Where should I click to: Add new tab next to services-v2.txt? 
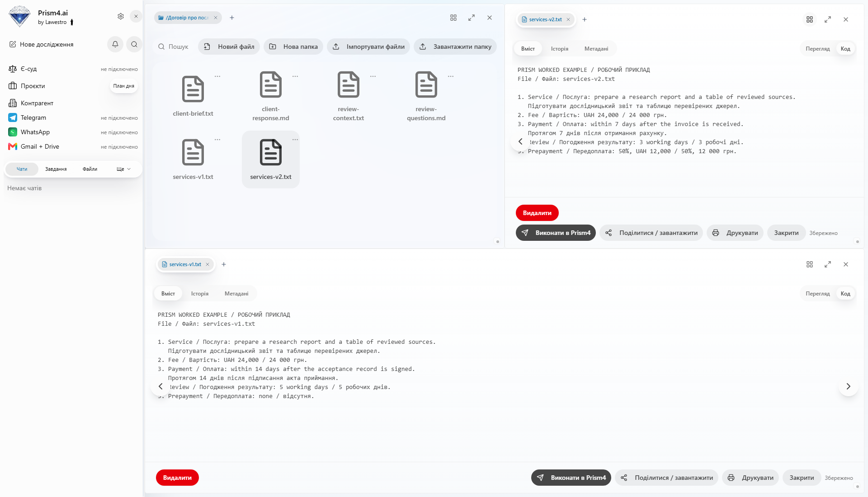[585, 19]
